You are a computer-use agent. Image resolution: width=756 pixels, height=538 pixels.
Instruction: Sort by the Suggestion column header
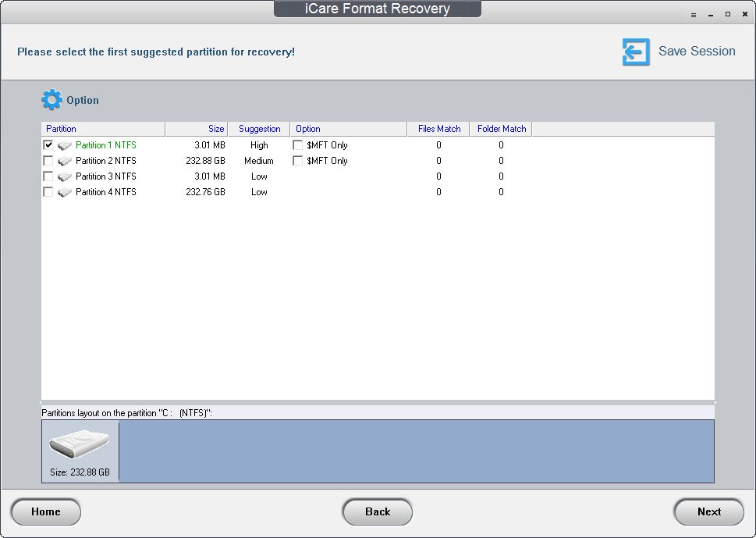click(259, 129)
